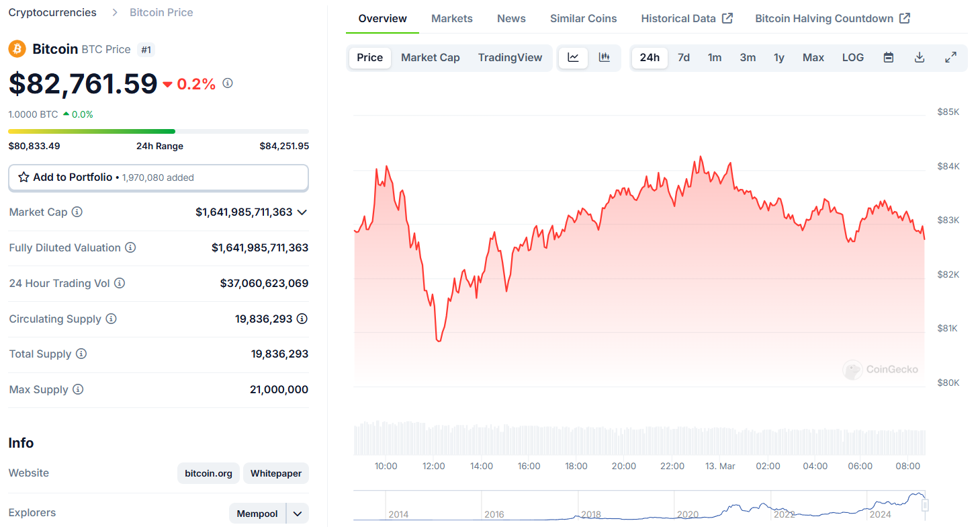Select the Market Cap chart mode
Viewport: 980px width, 527px height.
coord(431,58)
